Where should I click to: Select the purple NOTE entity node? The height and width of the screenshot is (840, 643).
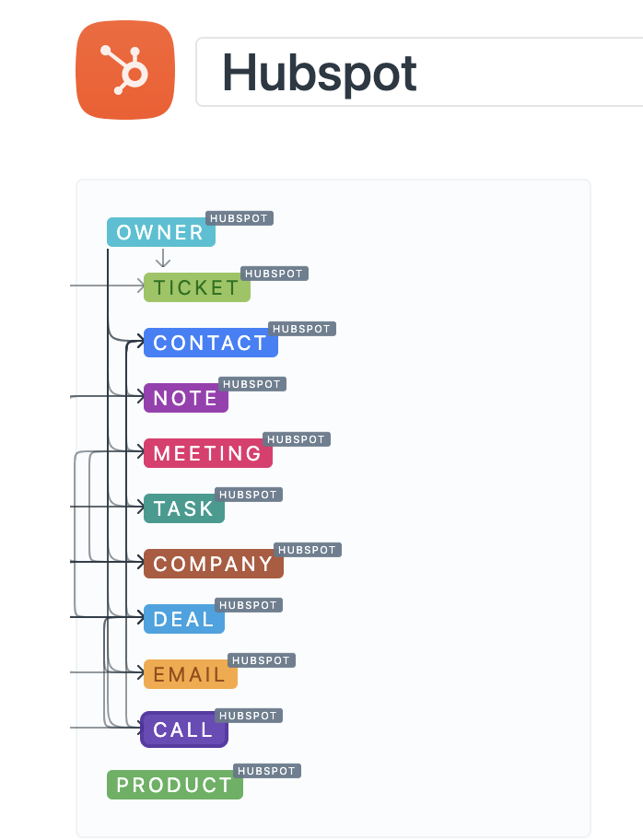coord(185,398)
